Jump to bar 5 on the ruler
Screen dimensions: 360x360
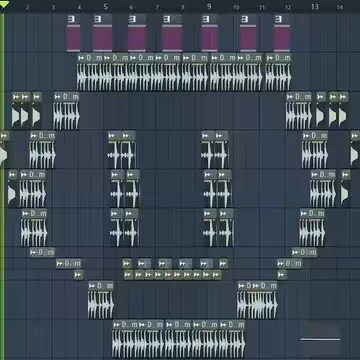click(x=105, y=7)
